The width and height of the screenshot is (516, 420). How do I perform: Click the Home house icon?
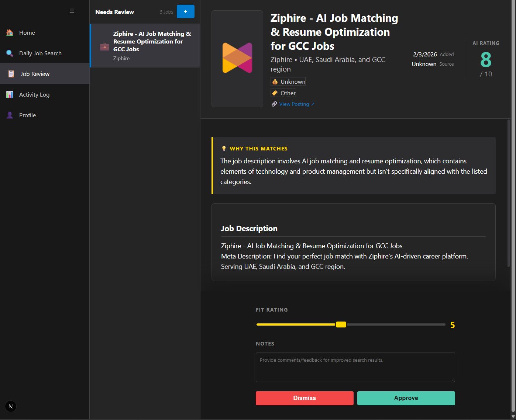click(10, 33)
